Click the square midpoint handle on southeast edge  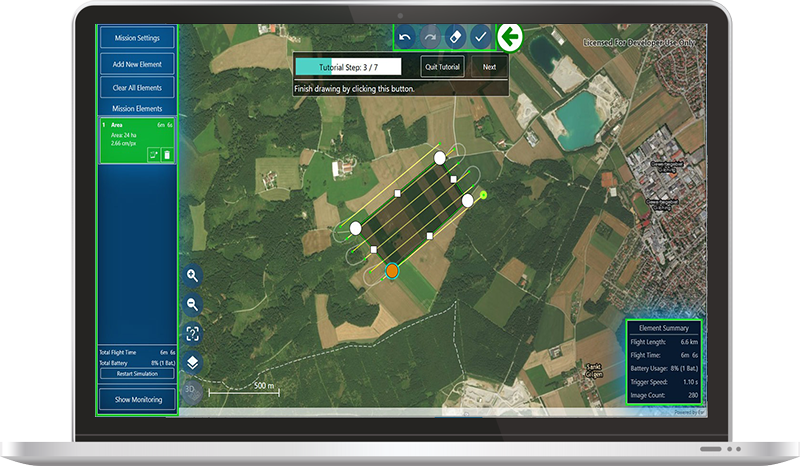tap(430, 236)
